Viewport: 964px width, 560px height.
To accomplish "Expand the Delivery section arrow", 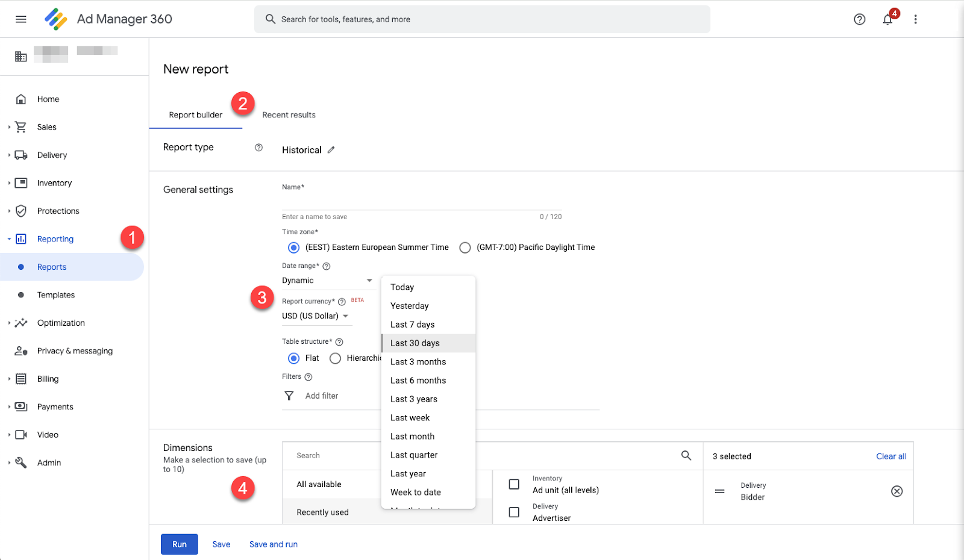I will (9, 155).
